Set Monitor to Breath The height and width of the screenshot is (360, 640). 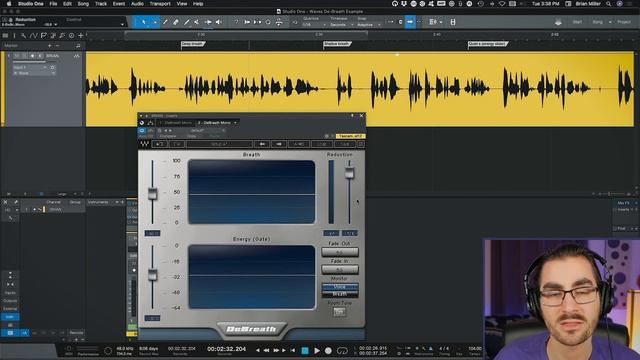340,293
